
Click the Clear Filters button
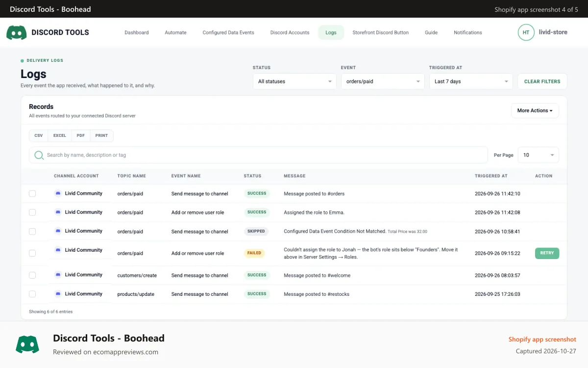542,81
